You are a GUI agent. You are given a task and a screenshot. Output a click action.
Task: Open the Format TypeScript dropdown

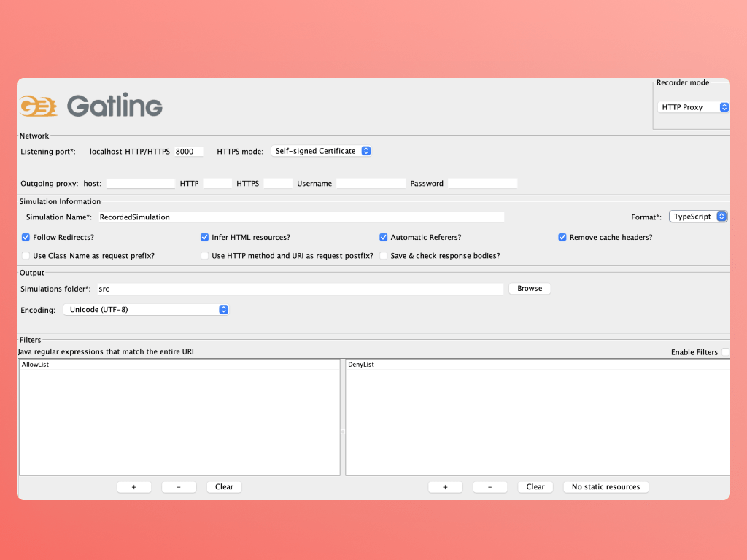pos(698,217)
